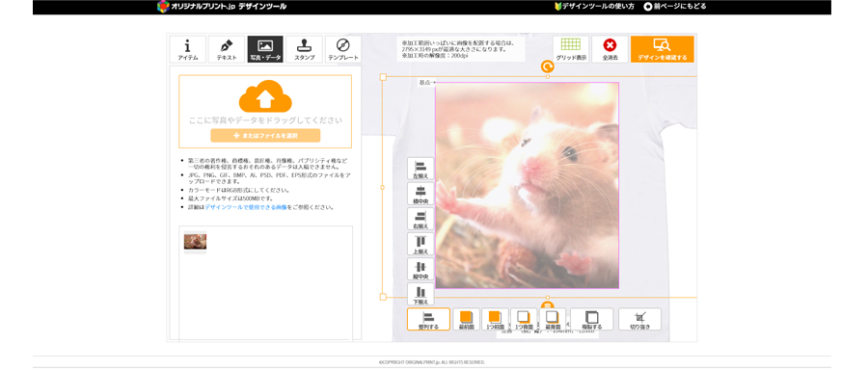Click the bottom-left resize handle of selection
Screen dimensions: 868x370
click(383, 297)
